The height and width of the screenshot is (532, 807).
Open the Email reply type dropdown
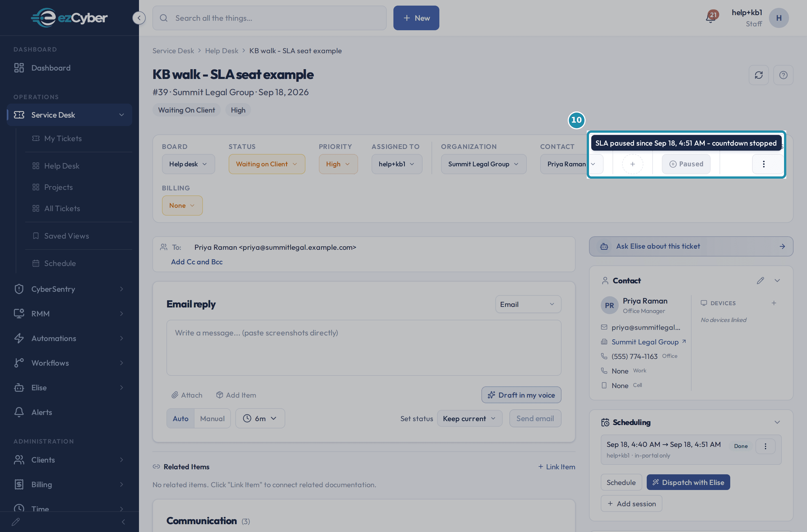528,304
